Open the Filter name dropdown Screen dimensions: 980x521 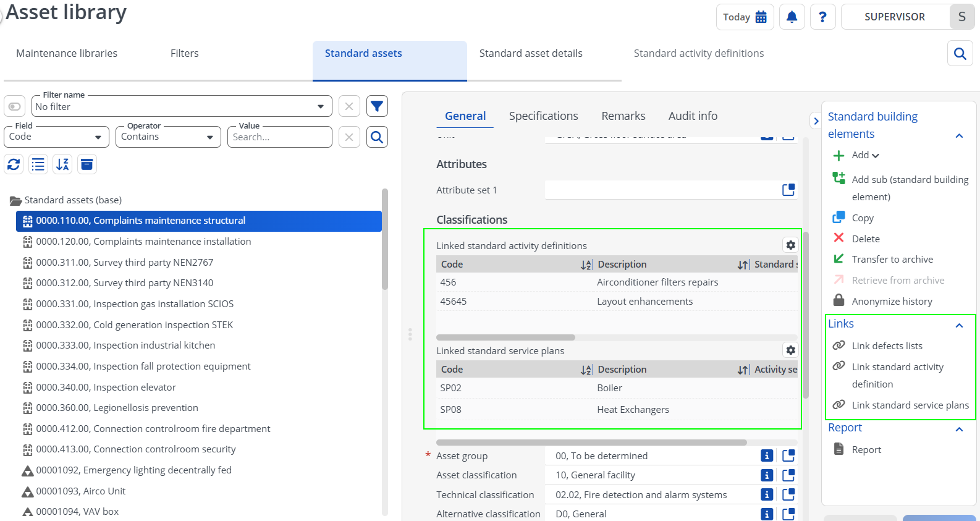click(x=182, y=106)
